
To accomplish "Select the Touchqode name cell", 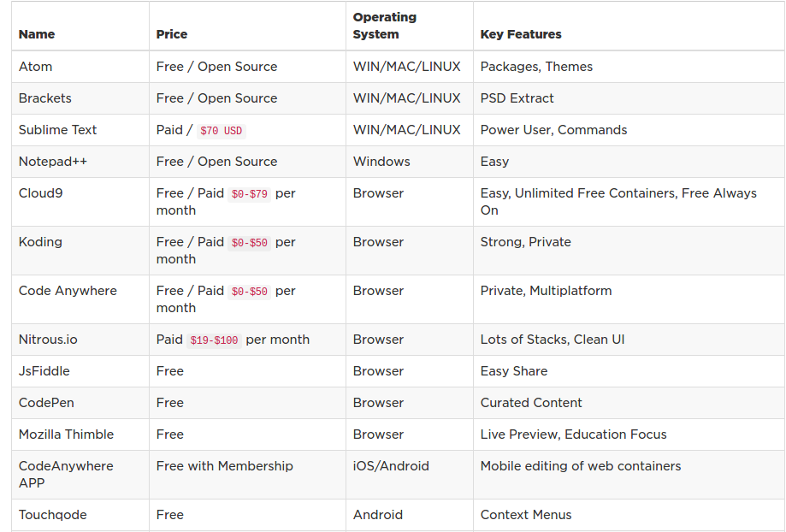I will click(x=53, y=515).
